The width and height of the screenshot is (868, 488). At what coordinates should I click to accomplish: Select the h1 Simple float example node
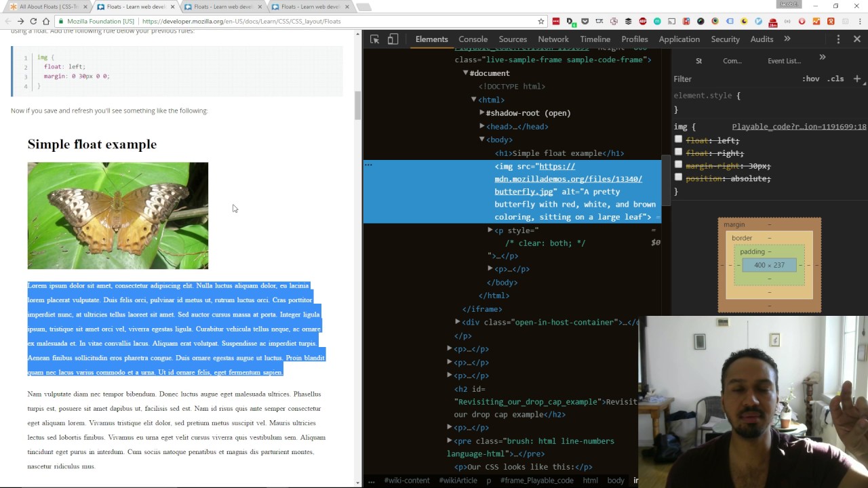tap(559, 153)
